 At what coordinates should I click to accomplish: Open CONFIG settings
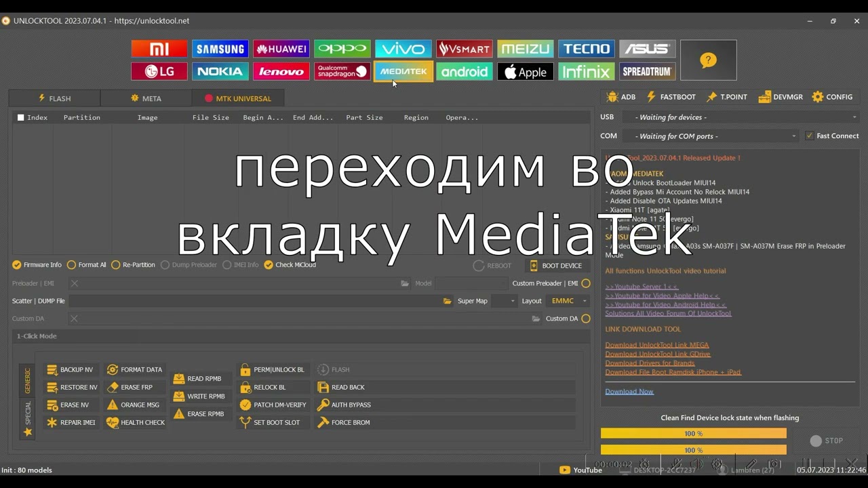832,97
